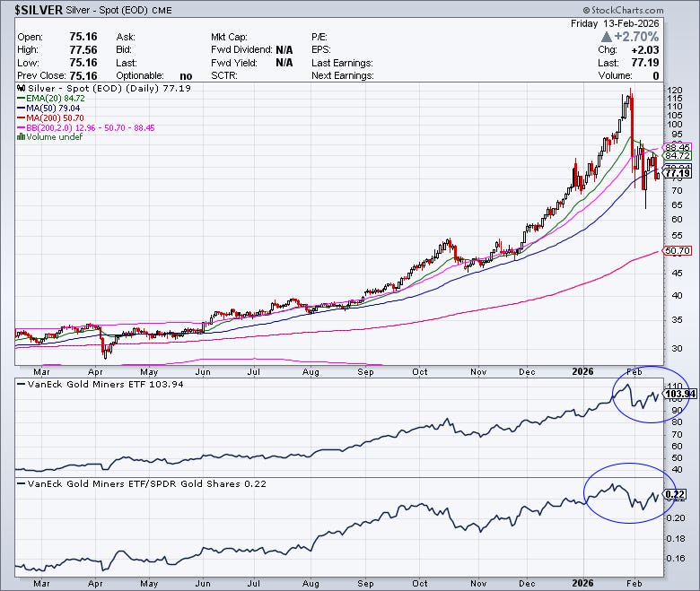Click the 84.72 price tag on the right axis
The width and height of the screenshot is (700, 591).
click(x=677, y=156)
